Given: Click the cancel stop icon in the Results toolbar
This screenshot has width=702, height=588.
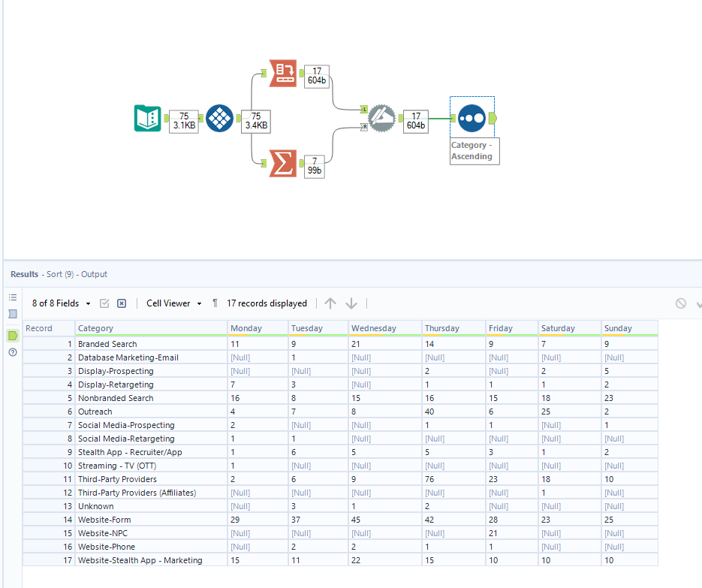Looking at the screenshot, I should pos(680,303).
